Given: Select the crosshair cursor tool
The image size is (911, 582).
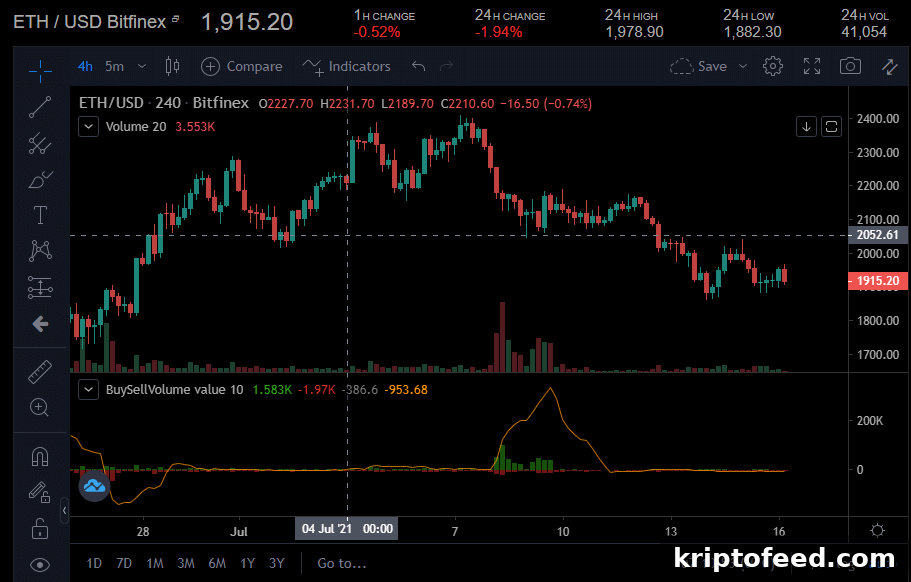Looking at the screenshot, I should pyautogui.click(x=40, y=71).
